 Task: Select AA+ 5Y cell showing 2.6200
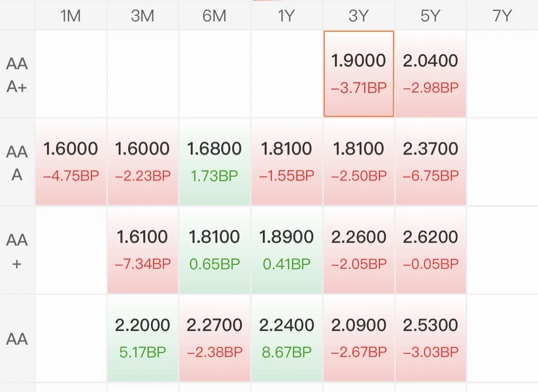pyautogui.click(x=430, y=250)
